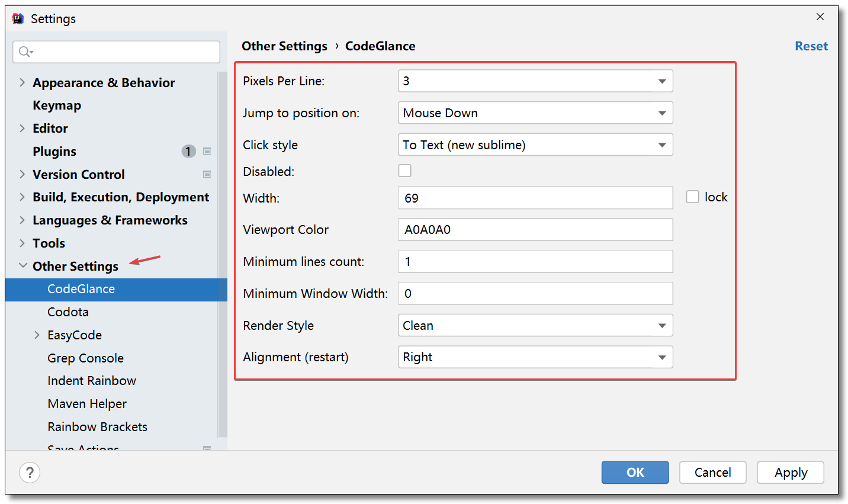This screenshot has width=848, height=504.
Task: Click the Settings window title text
Action: click(x=53, y=19)
